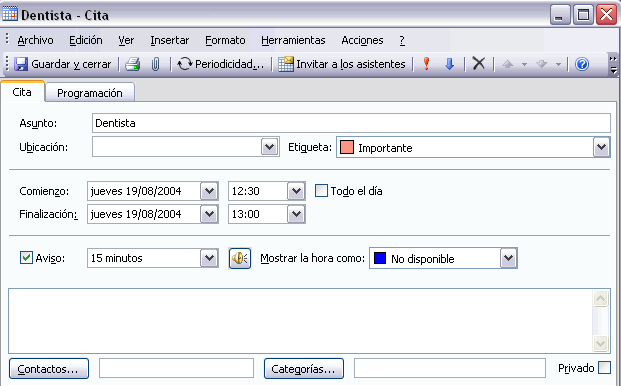The width and height of the screenshot is (621, 386).
Task: Switch to the Programación tab
Action: click(x=90, y=93)
